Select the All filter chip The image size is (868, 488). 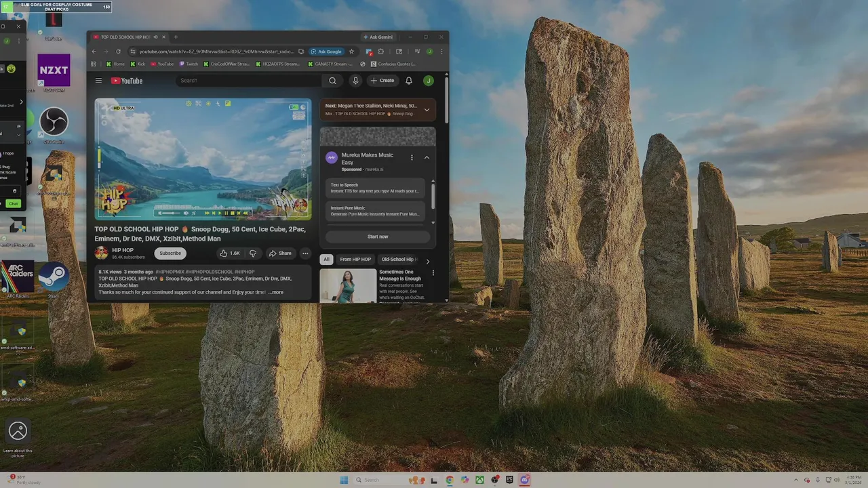[x=326, y=260]
